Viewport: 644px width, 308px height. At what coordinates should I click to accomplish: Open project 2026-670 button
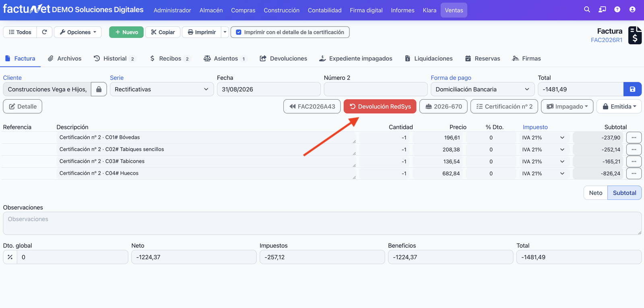click(x=443, y=106)
